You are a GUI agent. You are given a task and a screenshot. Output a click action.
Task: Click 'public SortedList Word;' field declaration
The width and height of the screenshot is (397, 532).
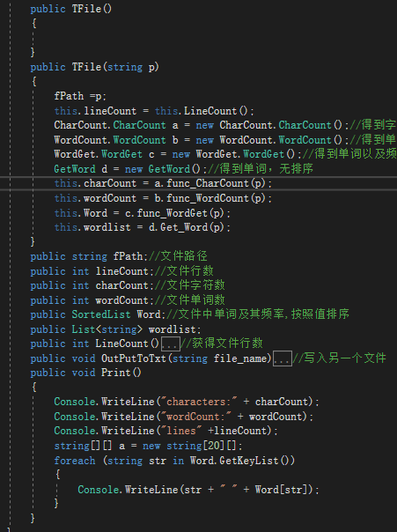click(98, 314)
